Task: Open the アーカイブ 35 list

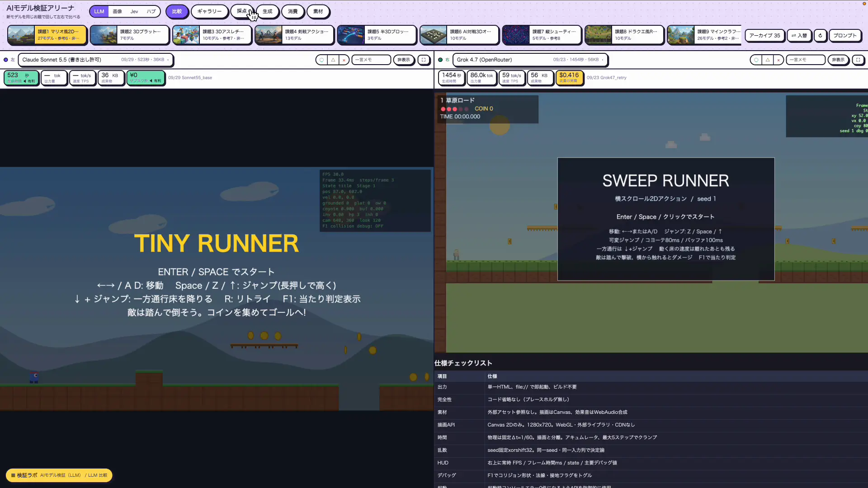Action: 764,36
